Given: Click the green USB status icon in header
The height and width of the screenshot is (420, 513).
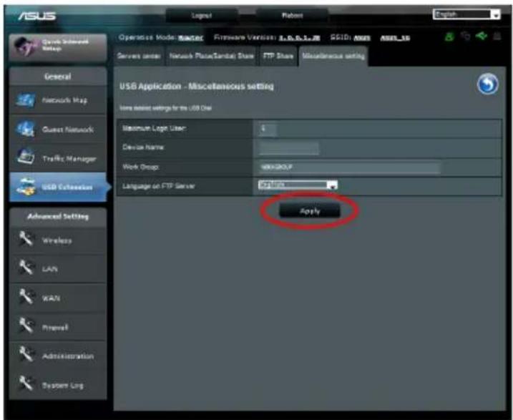Looking at the screenshot, I should [x=481, y=36].
